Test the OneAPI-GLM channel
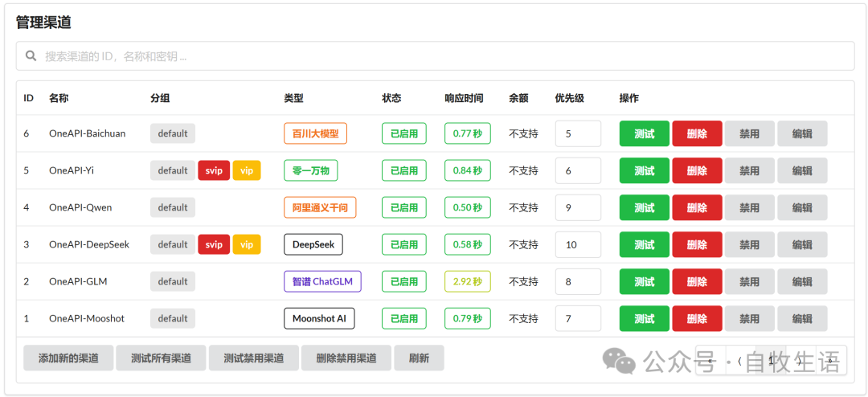868x397 pixels. click(x=645, y=281)
